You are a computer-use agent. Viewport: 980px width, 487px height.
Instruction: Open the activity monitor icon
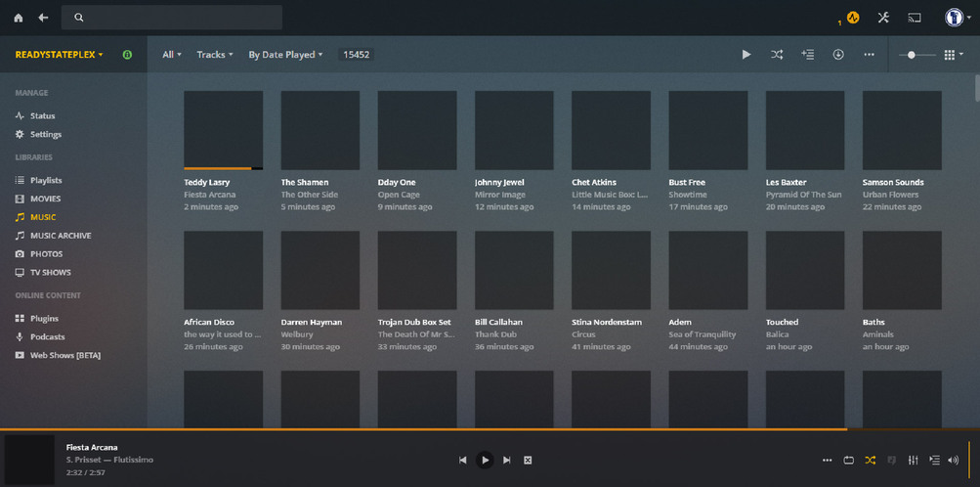pyautogui.click(x=852, y=18)
